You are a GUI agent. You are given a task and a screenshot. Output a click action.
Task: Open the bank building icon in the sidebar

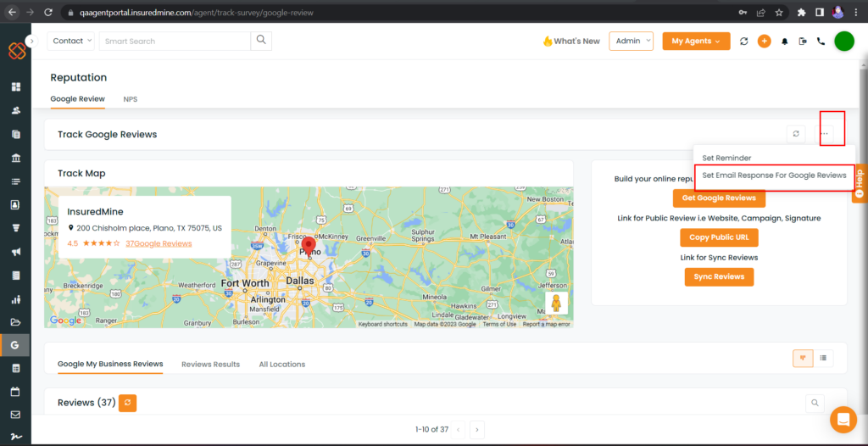coord(15,158)
